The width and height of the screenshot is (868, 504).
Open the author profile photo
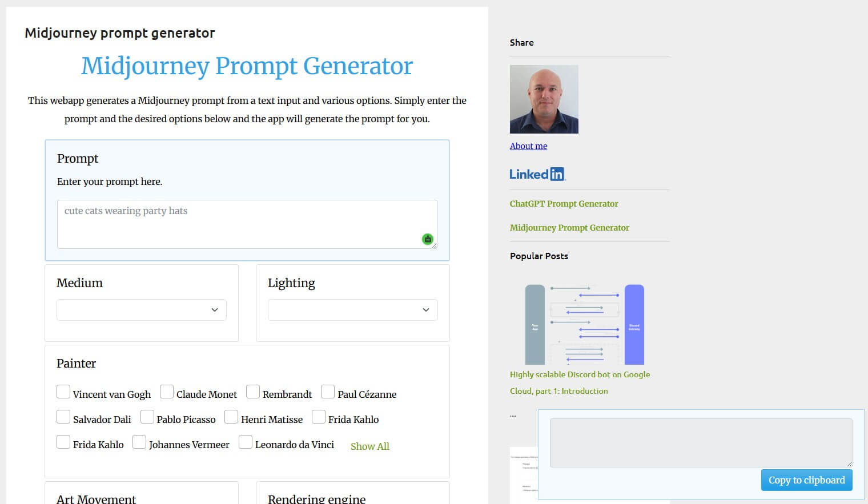click(544, 99)
